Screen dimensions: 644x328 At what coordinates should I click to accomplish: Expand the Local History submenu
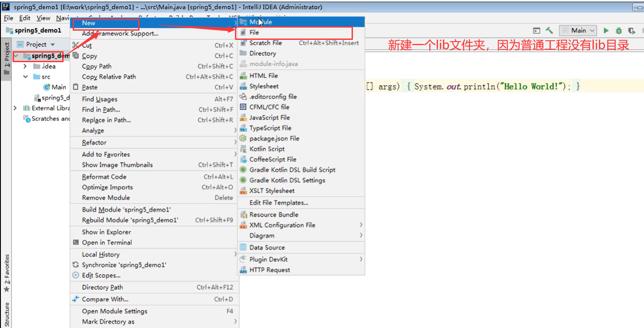click(154, 254)
